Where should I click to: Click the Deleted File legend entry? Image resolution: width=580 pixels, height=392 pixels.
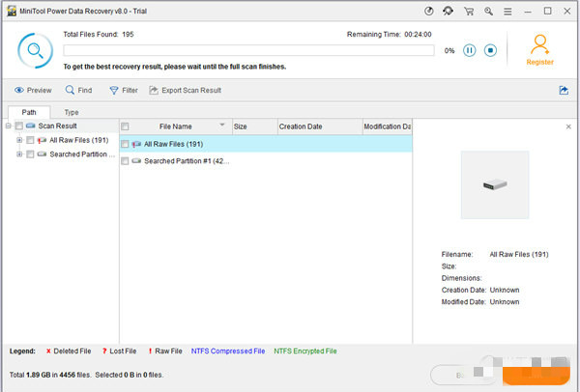tap(69, 351)
